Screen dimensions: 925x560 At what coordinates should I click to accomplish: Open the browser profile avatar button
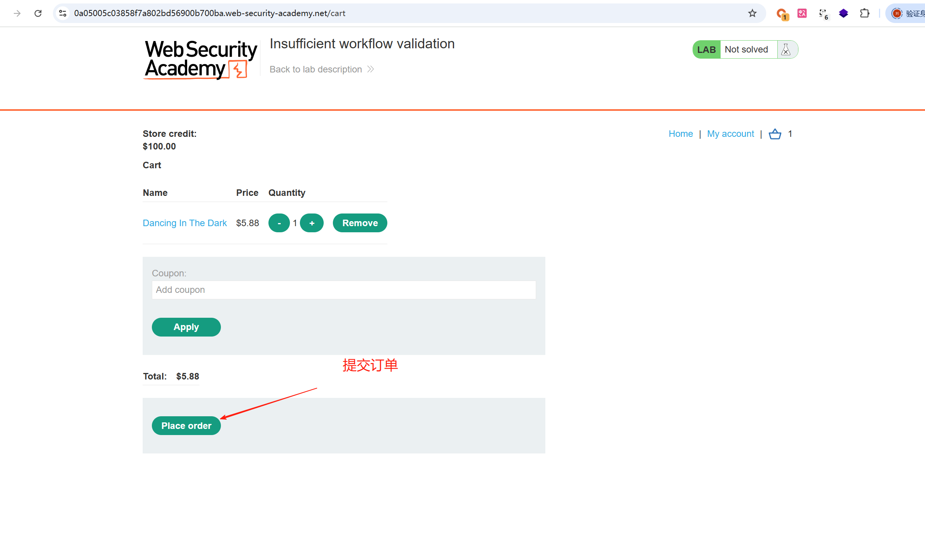coord(897,13)
